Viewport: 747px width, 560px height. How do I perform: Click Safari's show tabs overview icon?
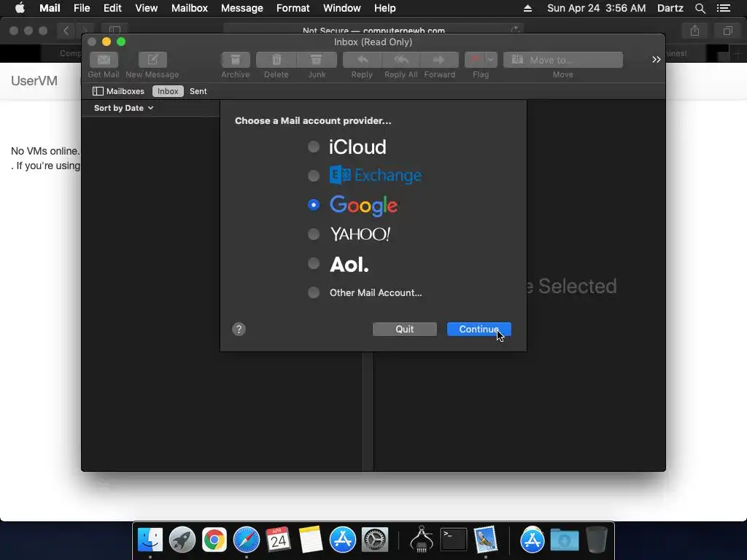(728, 31)
